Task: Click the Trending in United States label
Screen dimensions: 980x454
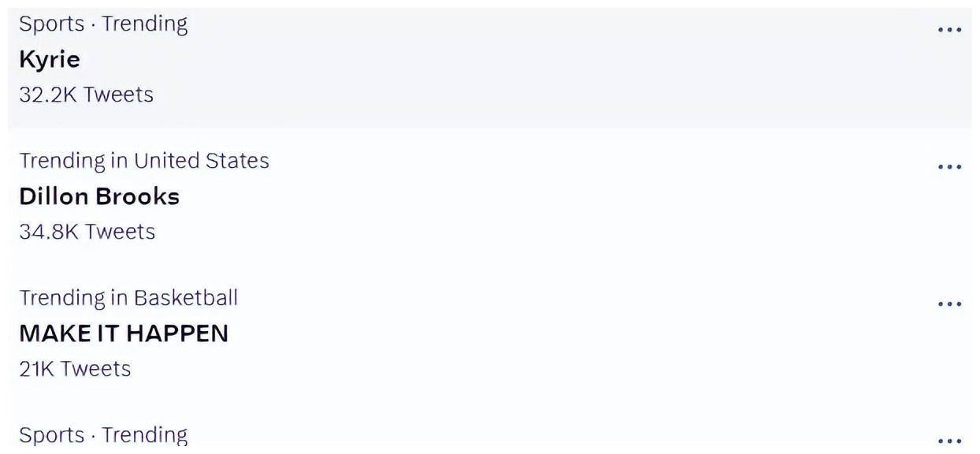Action: pyautogui.click(x=144, y=161)
